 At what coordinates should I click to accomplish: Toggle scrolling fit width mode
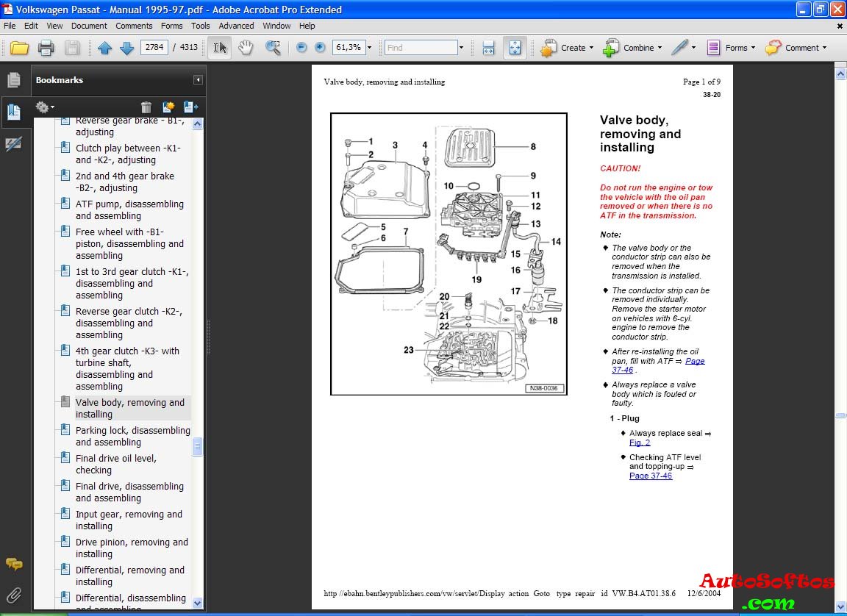click(x=488, y=48)
